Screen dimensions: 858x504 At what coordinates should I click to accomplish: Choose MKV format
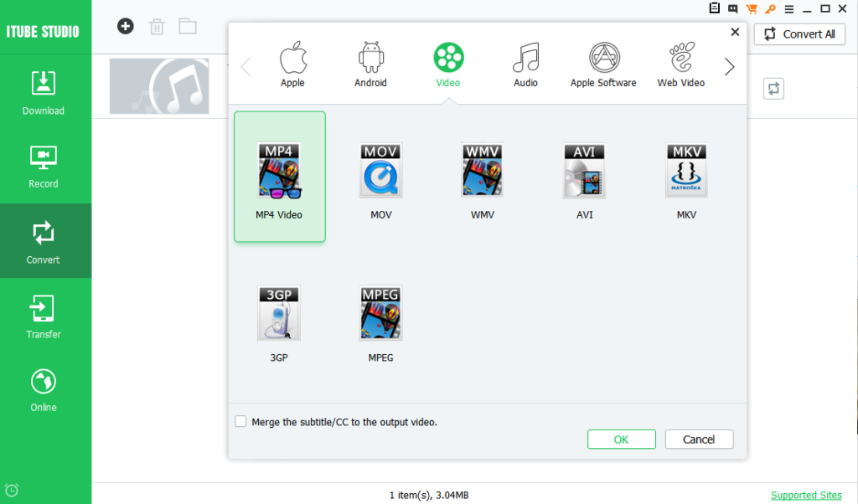click(687, 181)
